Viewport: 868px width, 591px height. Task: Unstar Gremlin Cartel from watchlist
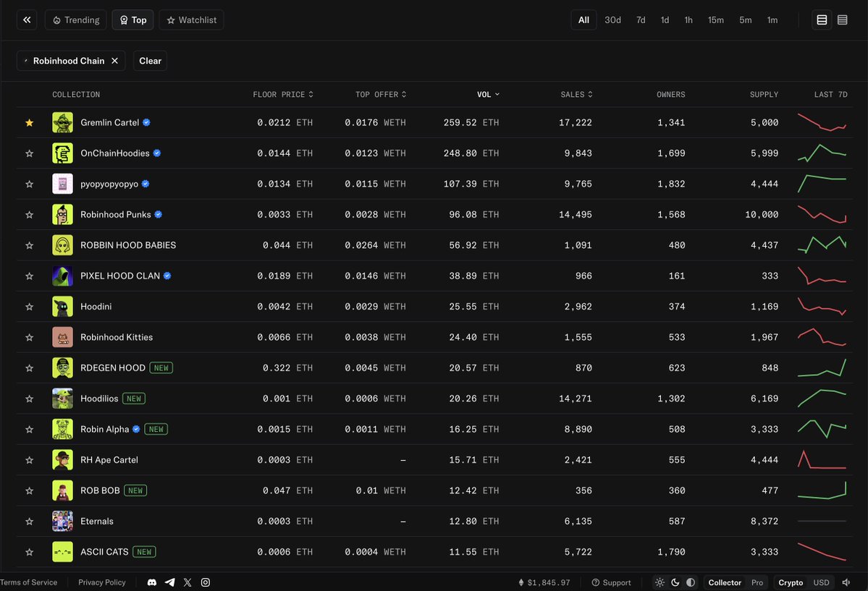pyautogui.click(x=30, y=122)
